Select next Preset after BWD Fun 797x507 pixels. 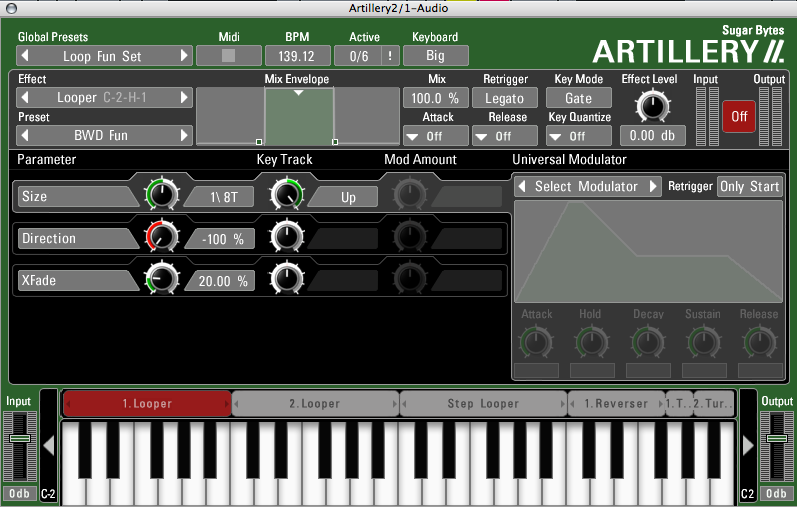coord(185,135)
